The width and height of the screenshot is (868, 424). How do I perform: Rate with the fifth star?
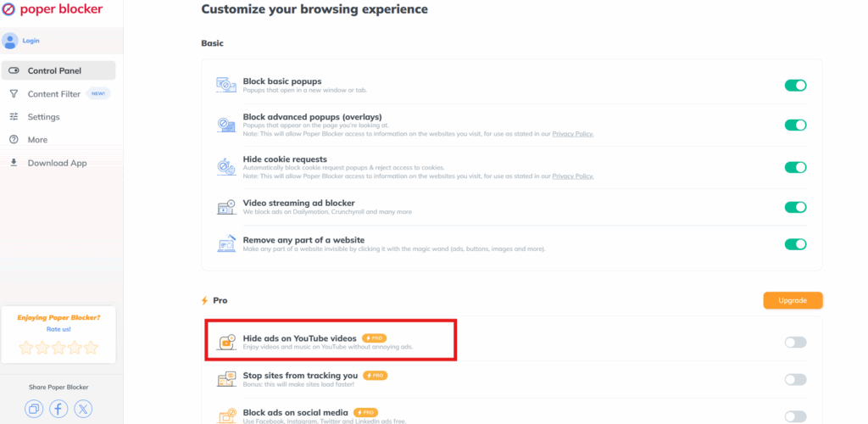click(x=92, y=348)
